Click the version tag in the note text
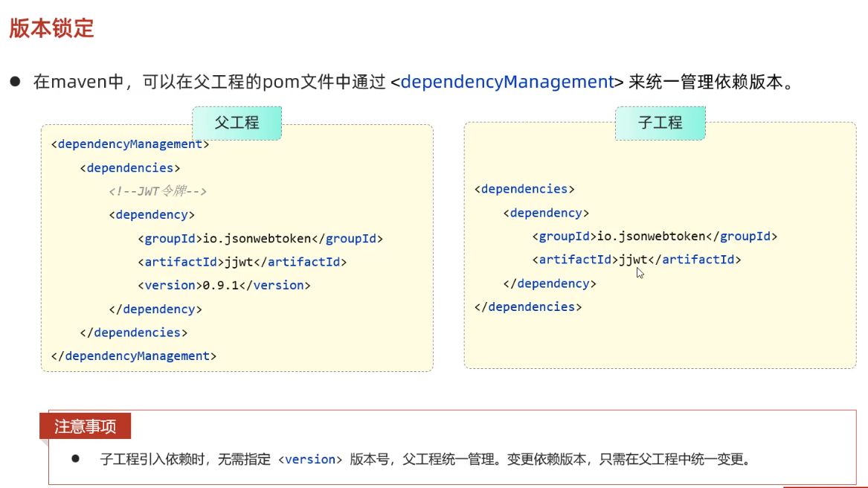Viewport: 868px width, 488px height. 310,460
